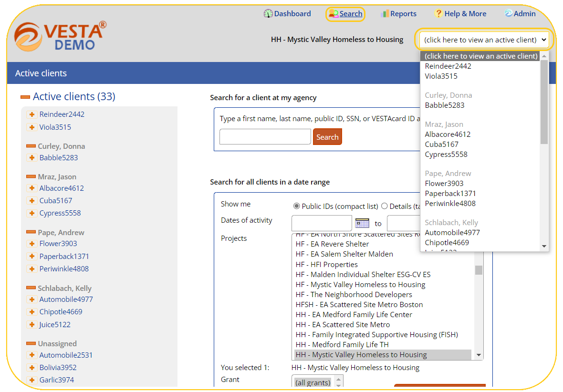This screenshot has width=563, height=392.
Task: Click the start date of activity field
Action: 322,223
